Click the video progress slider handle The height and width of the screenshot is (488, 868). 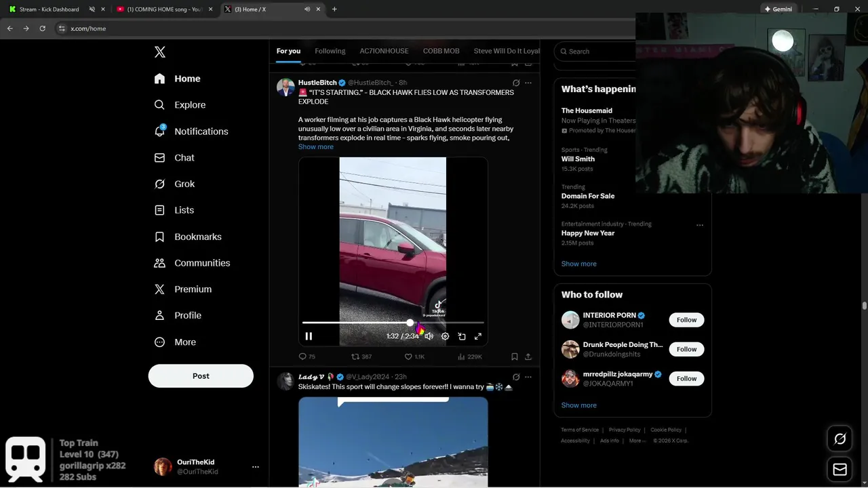[410, 323]
